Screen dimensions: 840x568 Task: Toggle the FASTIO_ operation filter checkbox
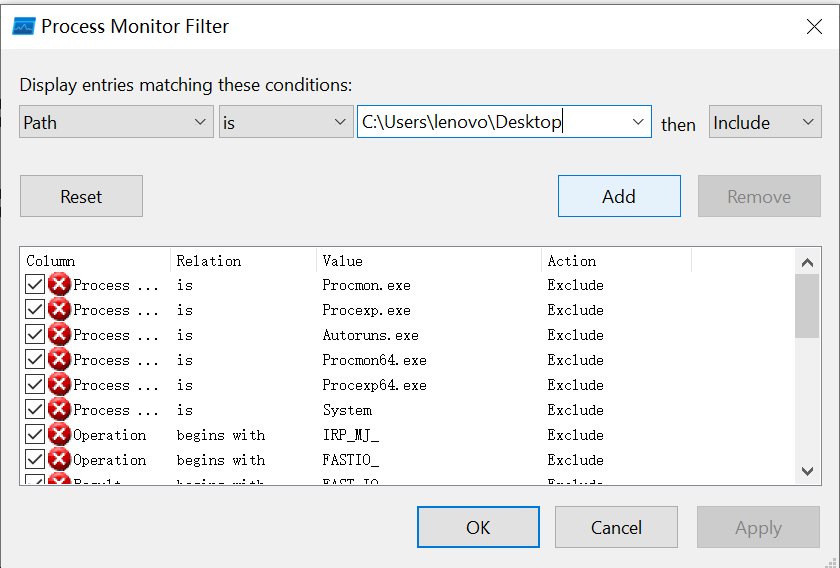coord(35,460)
